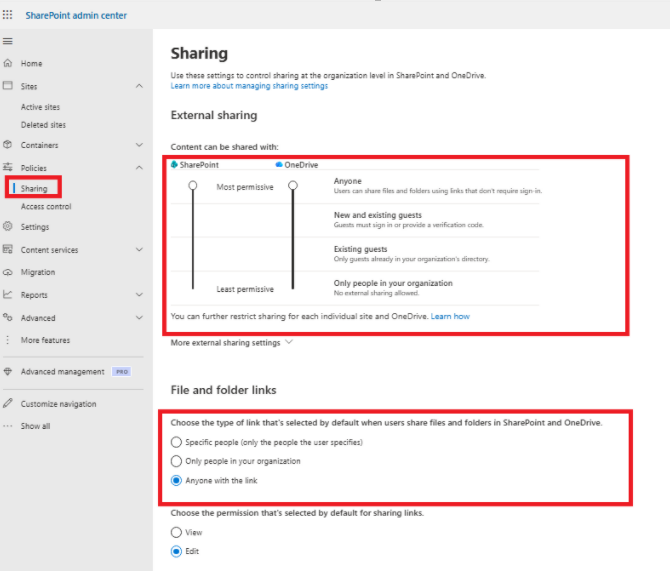The width and height of the screenshot is (670, 571).
Task: Click the Show all ellipsis icon
Action: click(x=8, y=426)
